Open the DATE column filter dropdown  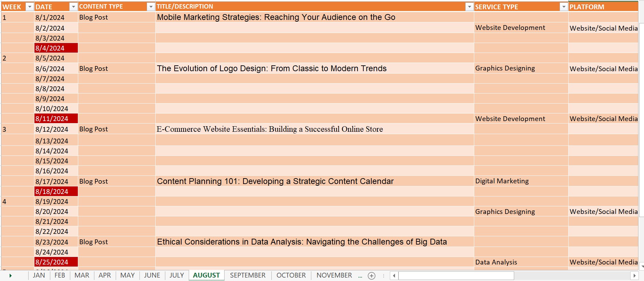73,7
